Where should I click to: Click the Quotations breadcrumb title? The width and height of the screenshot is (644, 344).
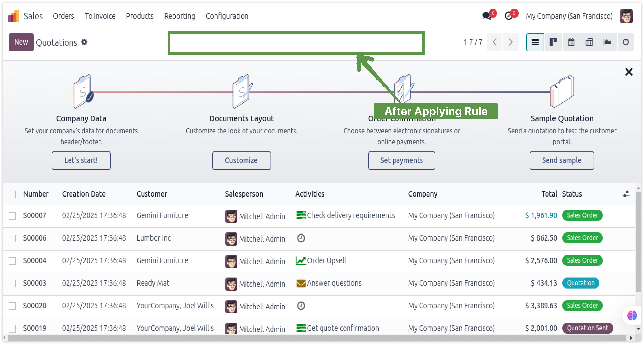56,43
